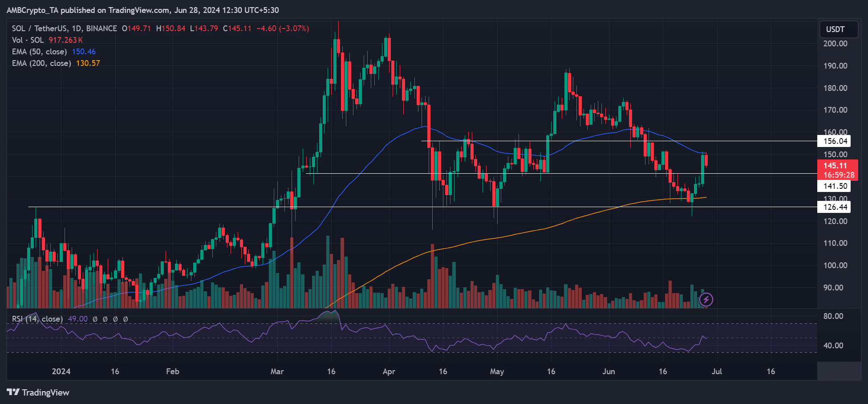Click the price change -4.60 (−3.07%)

coord(283,29)
